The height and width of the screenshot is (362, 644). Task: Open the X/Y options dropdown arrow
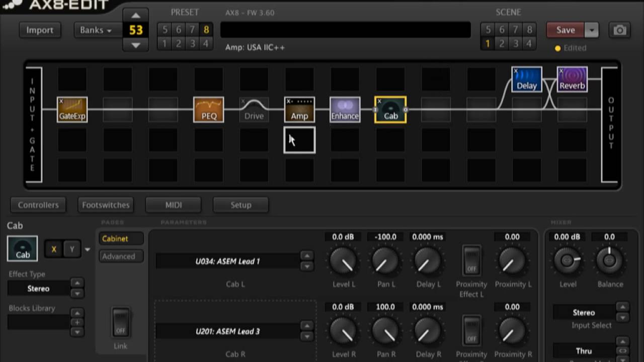(88, 249)
